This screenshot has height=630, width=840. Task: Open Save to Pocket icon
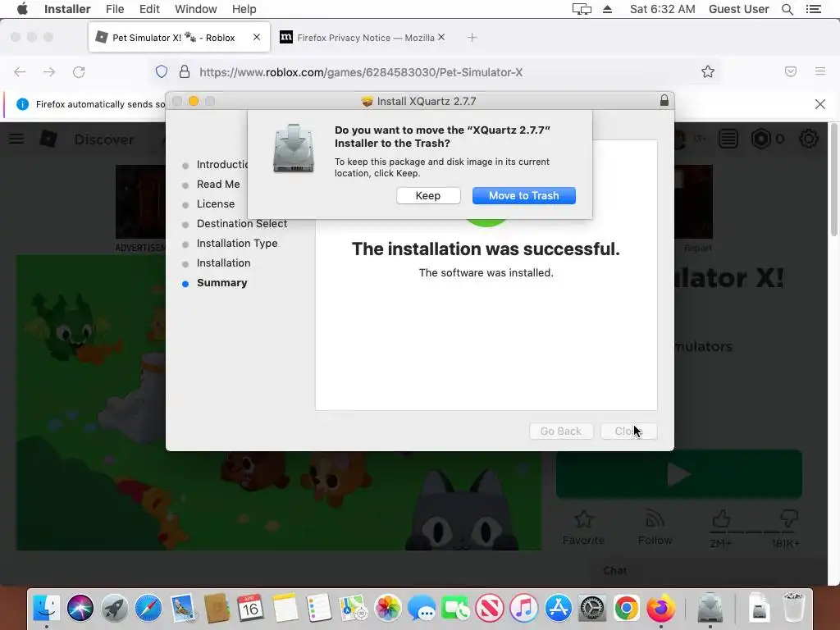[791, 72]
